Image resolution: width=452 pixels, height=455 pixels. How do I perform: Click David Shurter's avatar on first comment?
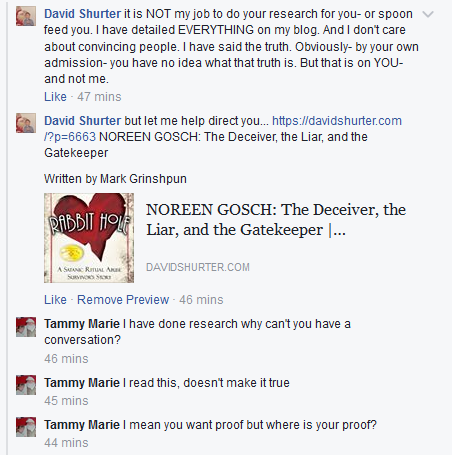click(x=26, y=16)
